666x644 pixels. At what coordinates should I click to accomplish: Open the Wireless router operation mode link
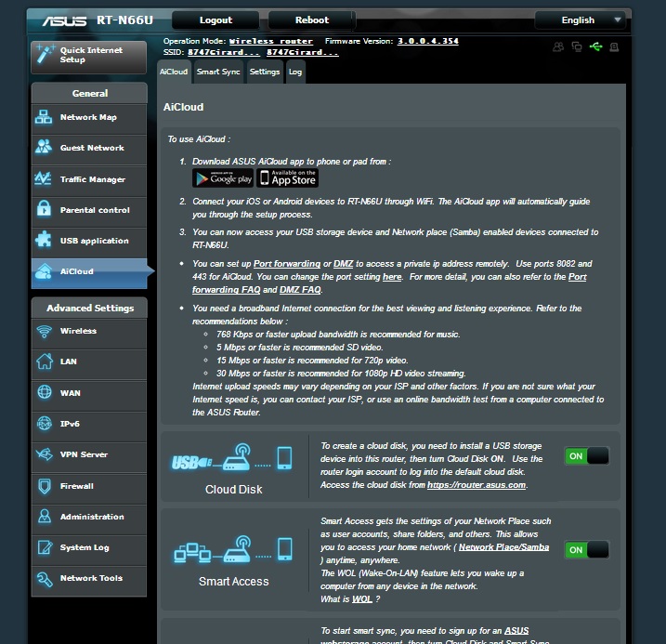[271, 41]
